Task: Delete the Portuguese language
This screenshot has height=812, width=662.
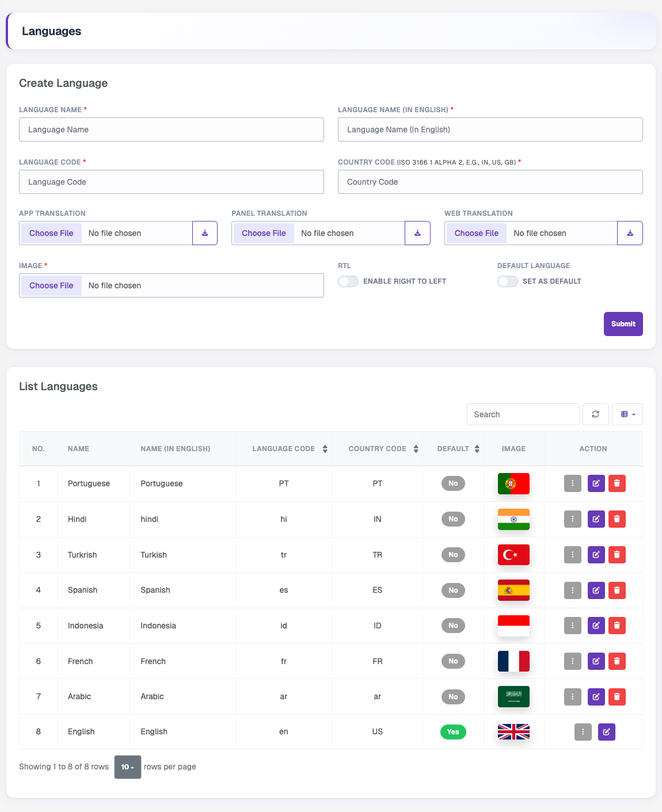Action: click(x=617, y=483)
